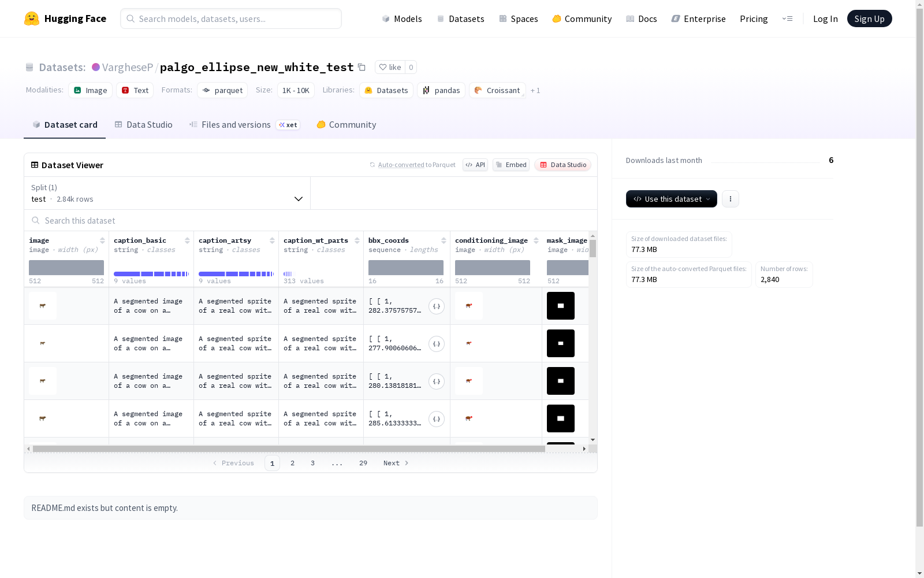Filter by the Text modality tag
The image size is (924, 578).
[135, 90]
